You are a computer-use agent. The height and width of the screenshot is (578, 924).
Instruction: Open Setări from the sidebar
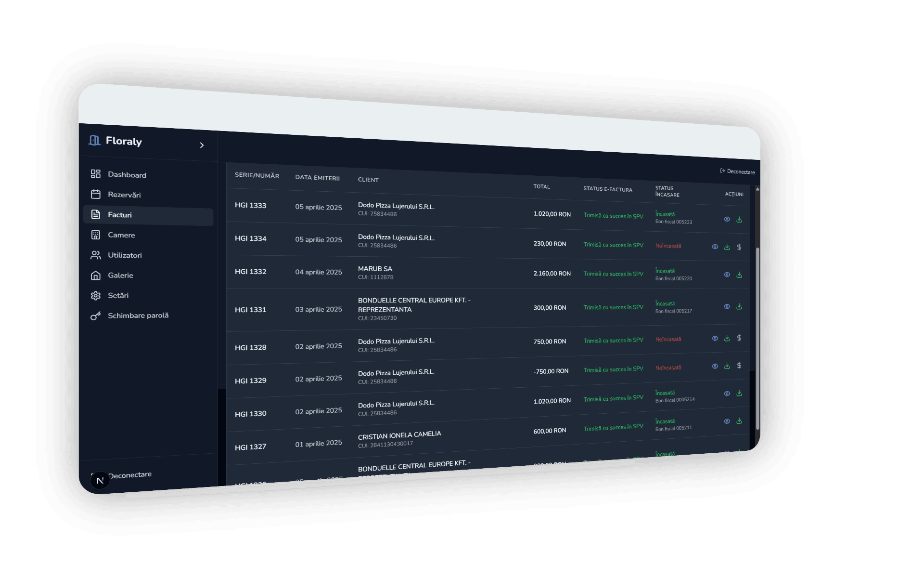click(x=118, y=295)
